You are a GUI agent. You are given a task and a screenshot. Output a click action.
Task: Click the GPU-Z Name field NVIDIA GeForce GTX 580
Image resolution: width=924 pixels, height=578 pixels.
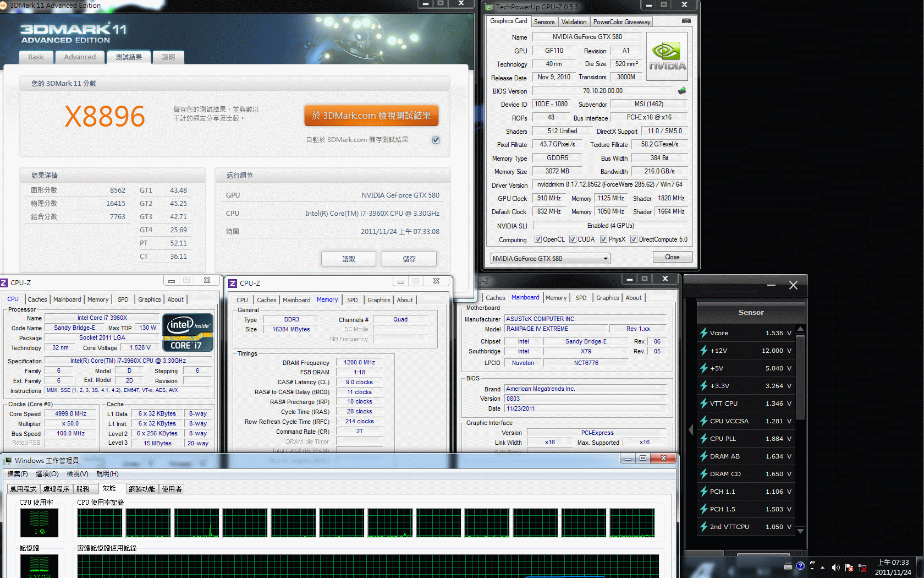pyautogui.click(x=587, y=37)
